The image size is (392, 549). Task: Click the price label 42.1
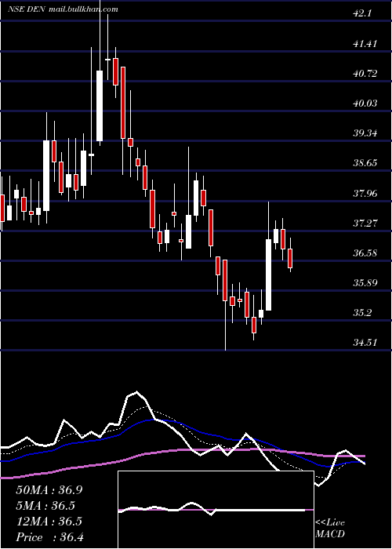coord(364,13)
